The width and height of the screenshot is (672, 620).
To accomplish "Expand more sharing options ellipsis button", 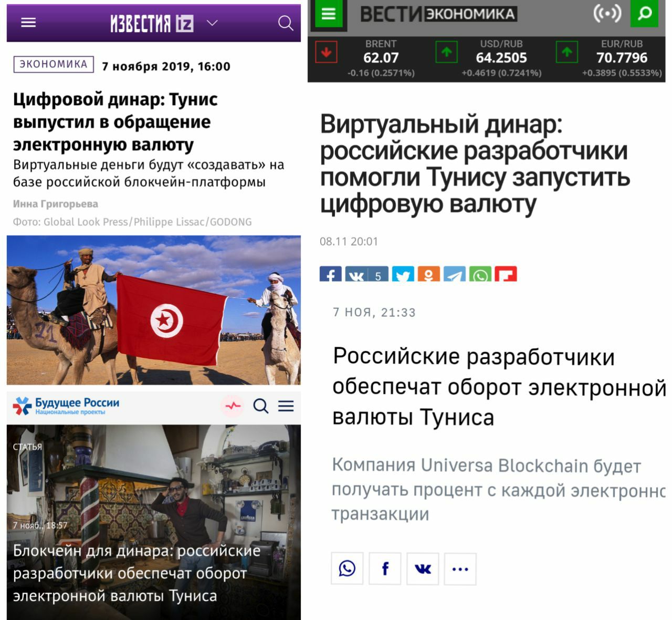I will 460,569.
